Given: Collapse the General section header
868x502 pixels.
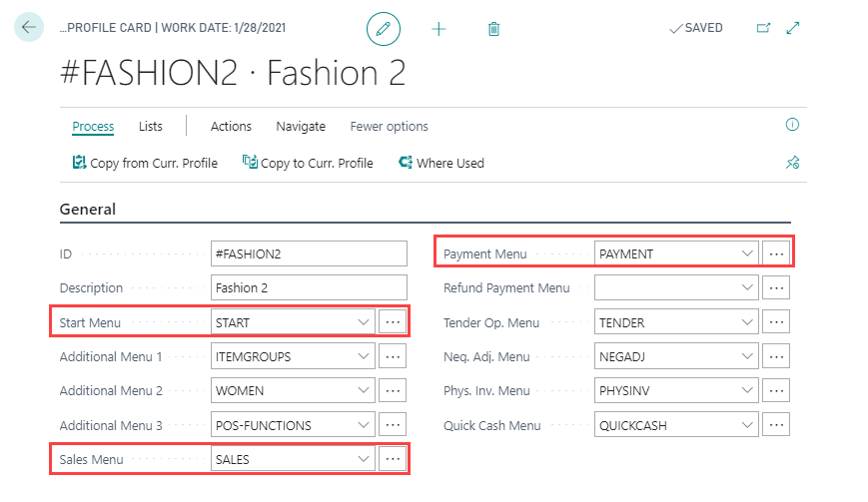Looking at the screenshot, I should point(88,210).
